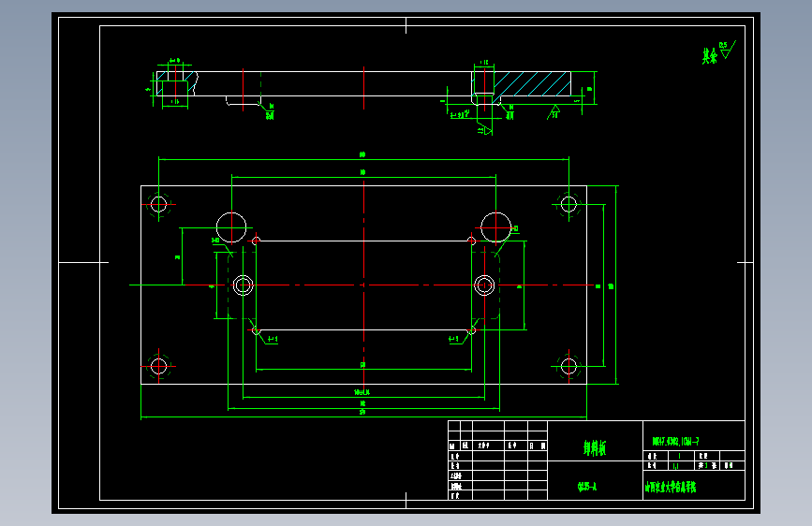Select the left concentric hole on the centerline
Viewport: 812px width, 526px height.
pos(243,285)
